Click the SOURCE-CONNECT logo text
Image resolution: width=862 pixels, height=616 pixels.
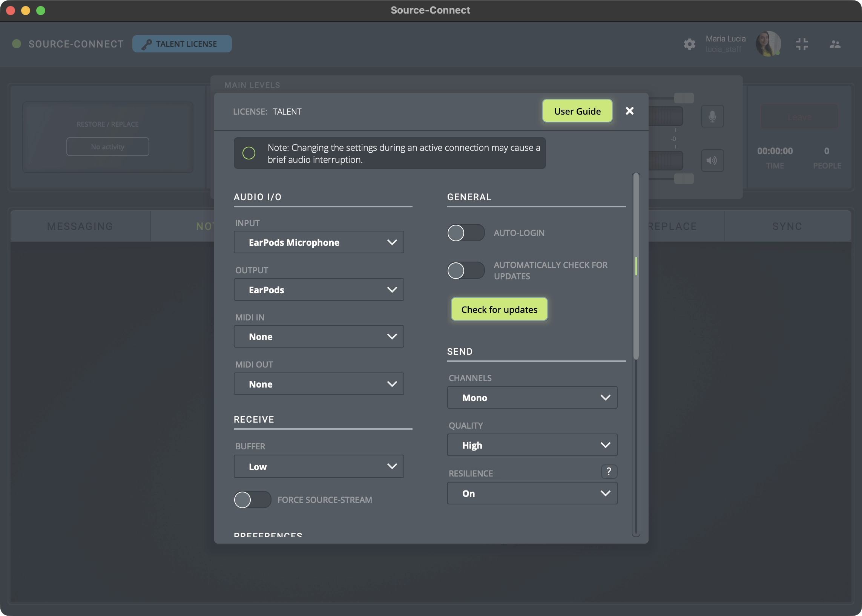(x=76, y=44)
